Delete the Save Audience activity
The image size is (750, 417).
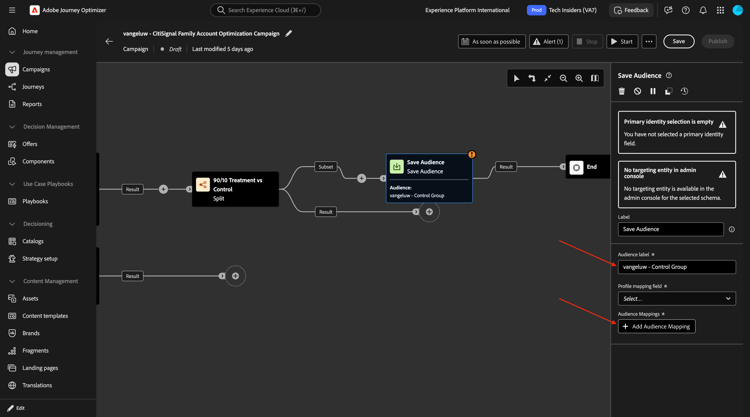coord(622,91)
